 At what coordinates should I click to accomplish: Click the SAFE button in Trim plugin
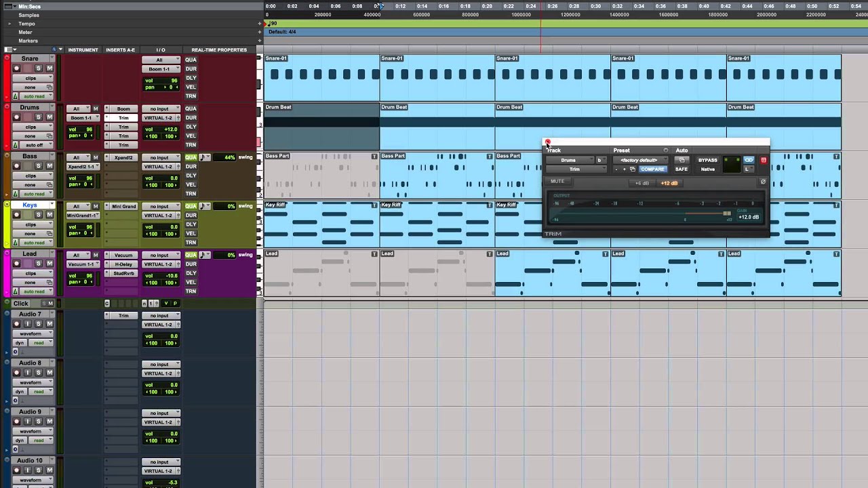click(682, 169)
